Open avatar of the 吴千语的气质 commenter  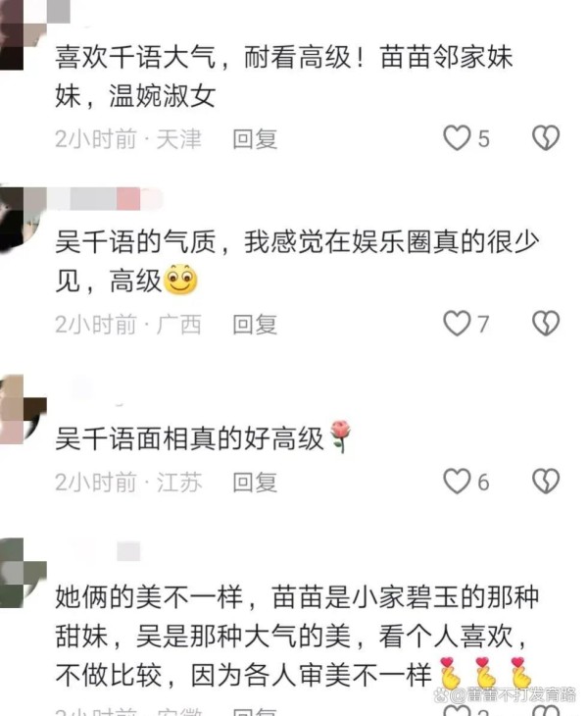(21, 219)
